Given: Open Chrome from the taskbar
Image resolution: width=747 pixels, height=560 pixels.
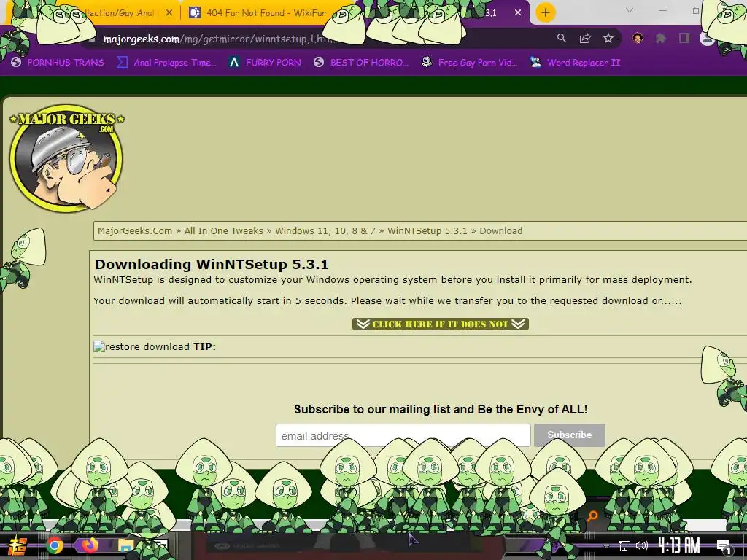Looking at the screenshot, I should (x=54, y=545).
